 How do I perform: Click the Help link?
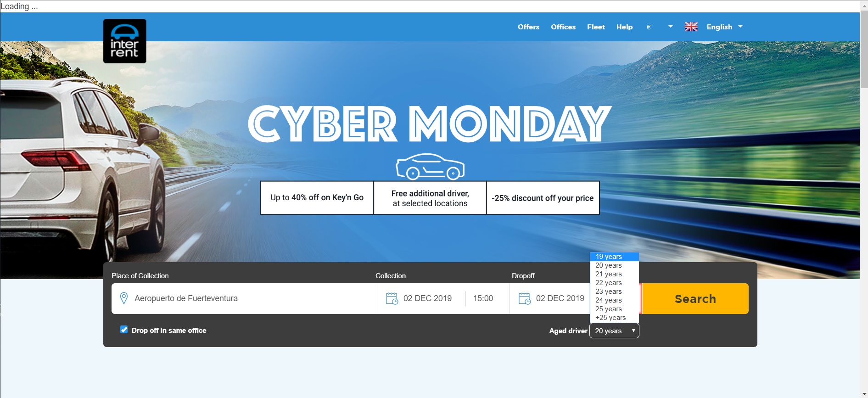tap(624, 27)
